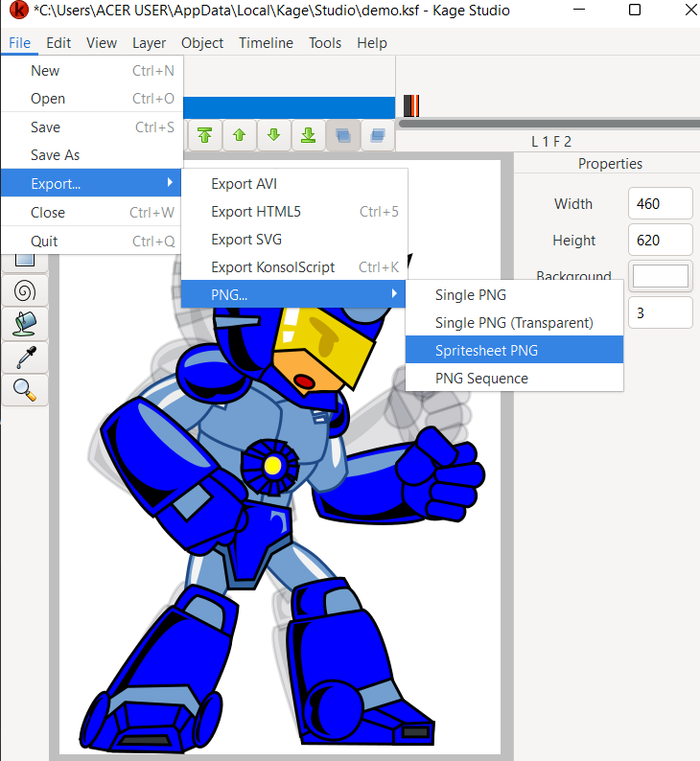Screen dimensions: 700x761
Task: Open the Help menu
Action: [x=372, y=43]
